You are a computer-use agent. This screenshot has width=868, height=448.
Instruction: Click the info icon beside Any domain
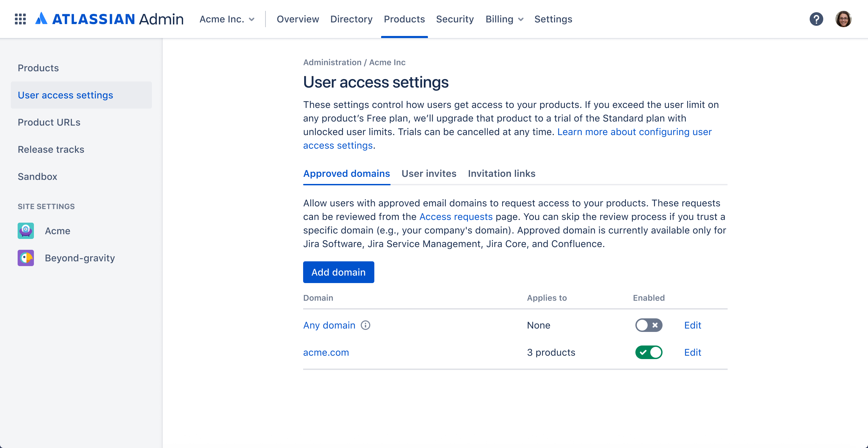[x=366, y=325]
